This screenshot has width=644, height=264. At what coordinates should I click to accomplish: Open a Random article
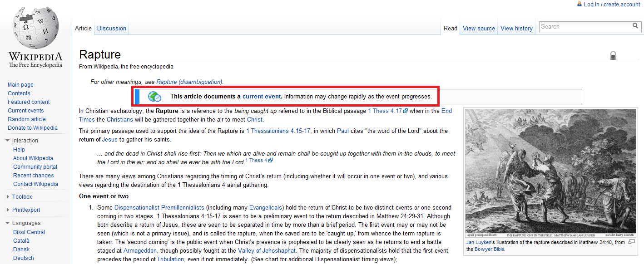(27, 119)
